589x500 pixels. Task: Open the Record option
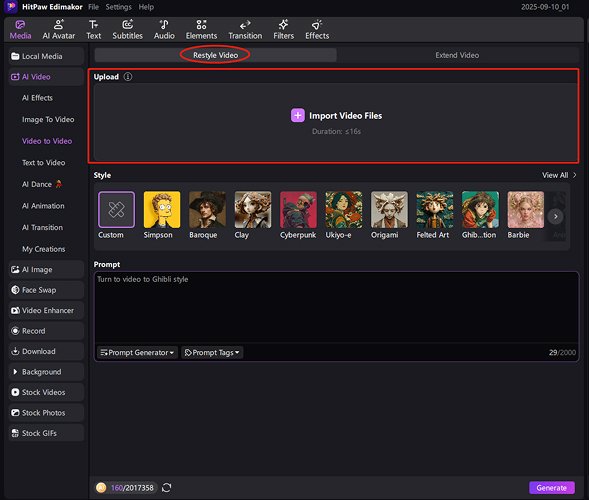point(46,331)
